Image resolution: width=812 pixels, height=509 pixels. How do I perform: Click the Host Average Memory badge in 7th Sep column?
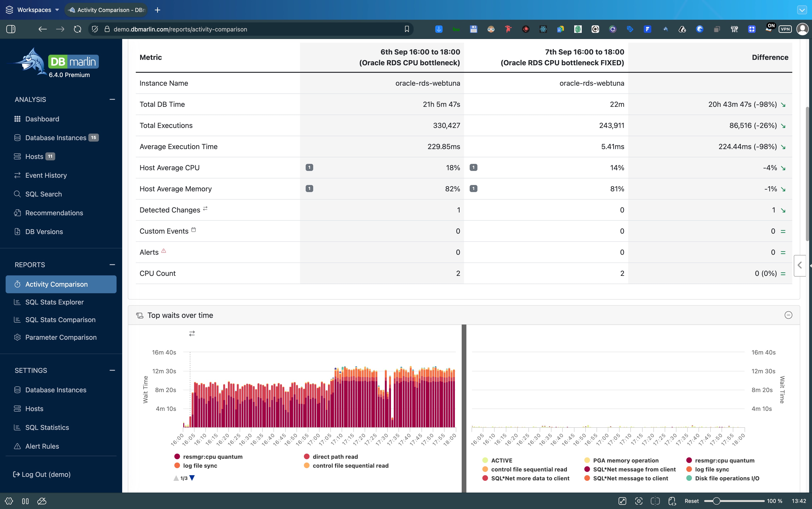pos(473,189)
